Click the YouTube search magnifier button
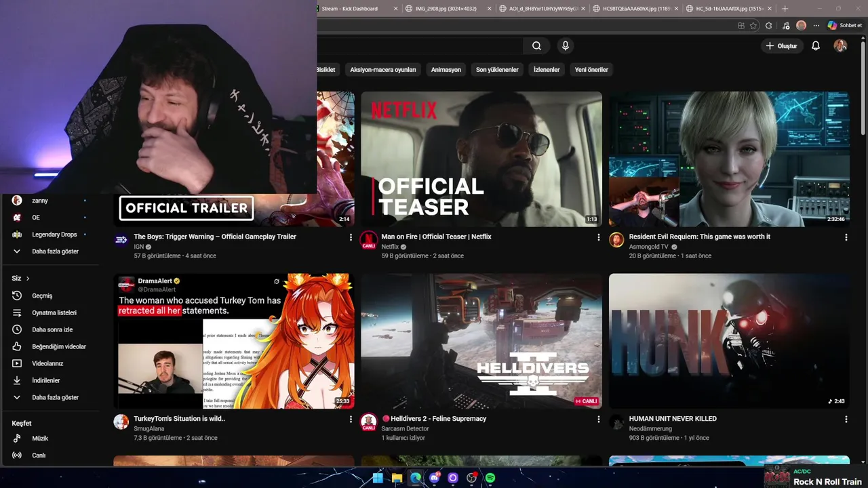Image resolution: width=868 pixels, height=488 pixels. pos(536,46)
